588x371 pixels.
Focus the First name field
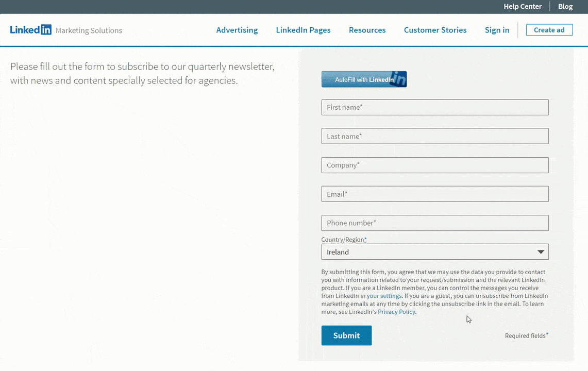point(434,107)
